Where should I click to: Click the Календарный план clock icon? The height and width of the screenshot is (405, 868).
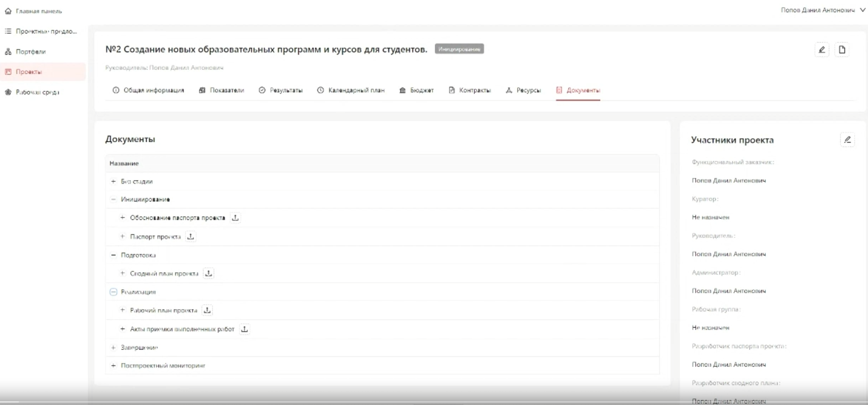(x=321, y=90)
